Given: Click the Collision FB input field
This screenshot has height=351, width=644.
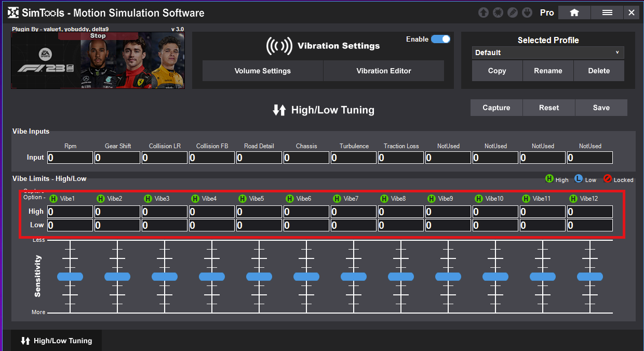Looking at the screenshot, I should (x=212, y=158).
